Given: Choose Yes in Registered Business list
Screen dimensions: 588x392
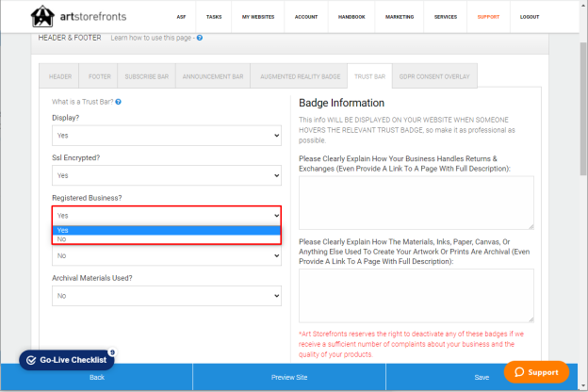Looking at the screenshot, I should click(167, 230).
